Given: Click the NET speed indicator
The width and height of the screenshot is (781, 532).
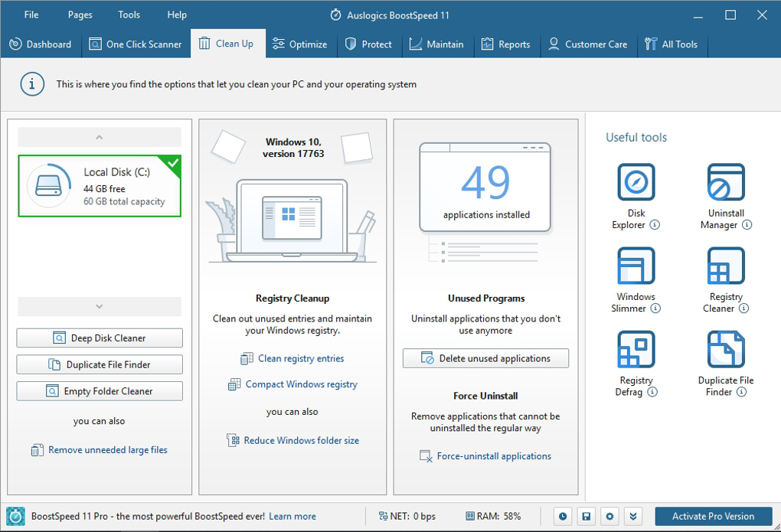Looking at the screenshot, I should pyautogui.click(x=407, y=517).
